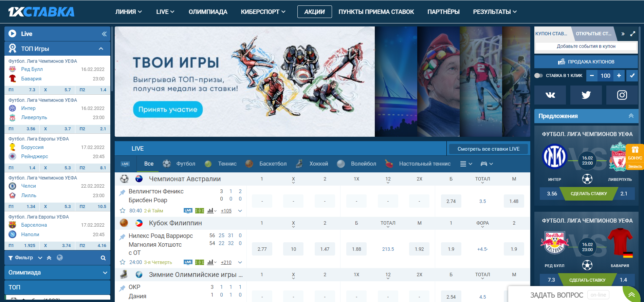Viewport: 644px width, 302px height.
Task: Click the search magnifier in the sidebar filter bar
Action: (103, 258)
